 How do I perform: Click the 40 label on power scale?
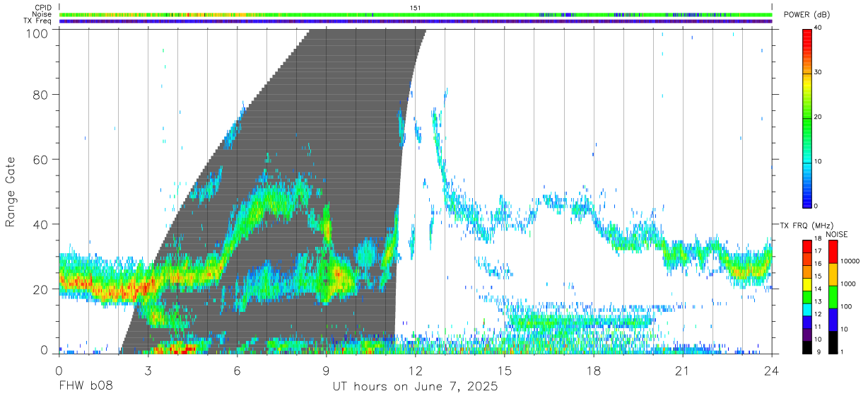tap(819, 28)
